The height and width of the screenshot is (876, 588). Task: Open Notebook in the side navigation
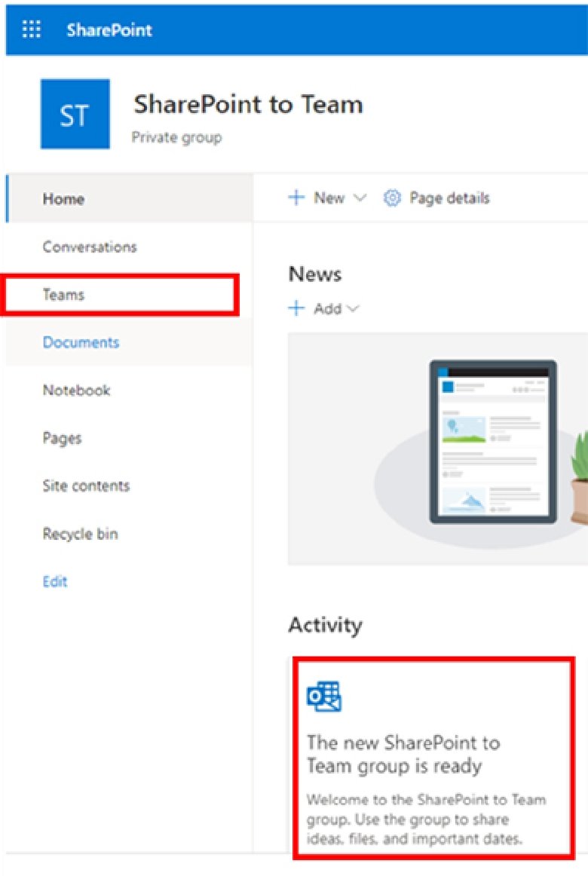76,391
